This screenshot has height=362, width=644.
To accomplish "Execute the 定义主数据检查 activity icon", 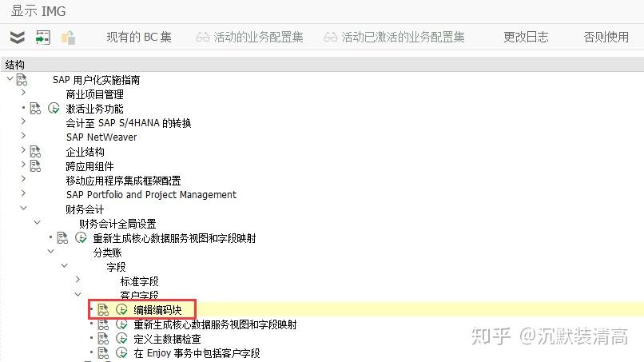I will (121, 339).
